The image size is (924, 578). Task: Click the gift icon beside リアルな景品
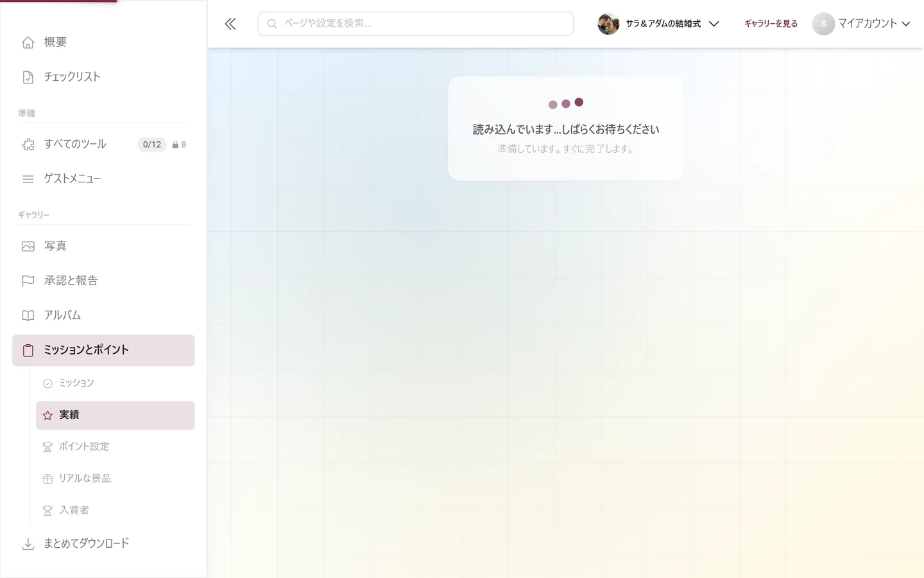point(47,479)
